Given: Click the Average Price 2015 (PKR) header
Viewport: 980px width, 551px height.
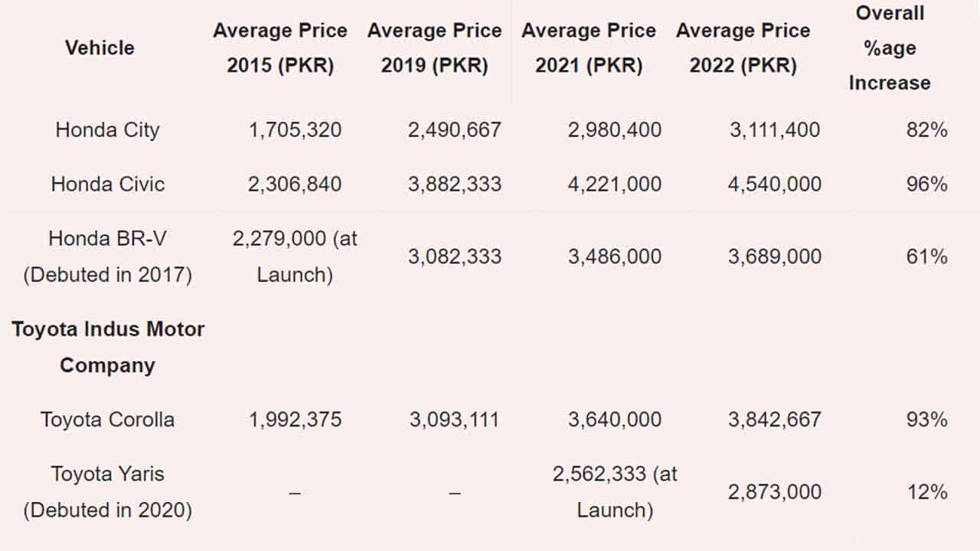Looking at the screenshot, I should pyautogui.click(x=280, y=47).
